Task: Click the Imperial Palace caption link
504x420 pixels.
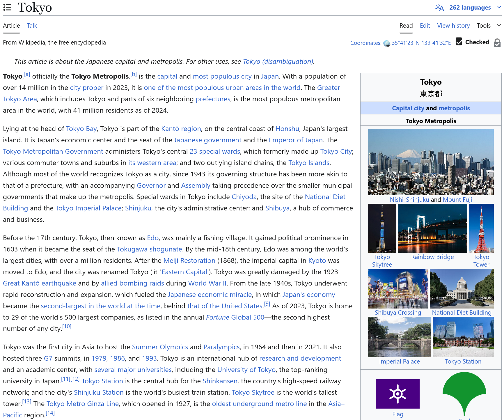Action: 399,361
